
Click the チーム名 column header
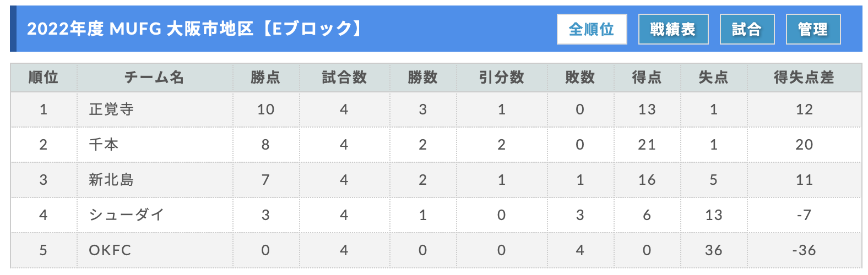pos(155,78)
